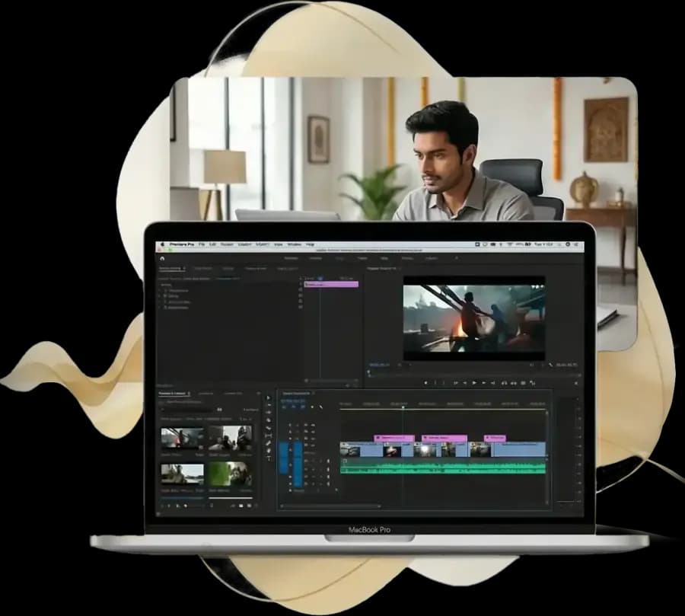Screen dimensions: 685x616
Task: Click the Project panel search field
Action: click(x=188, y=410)
